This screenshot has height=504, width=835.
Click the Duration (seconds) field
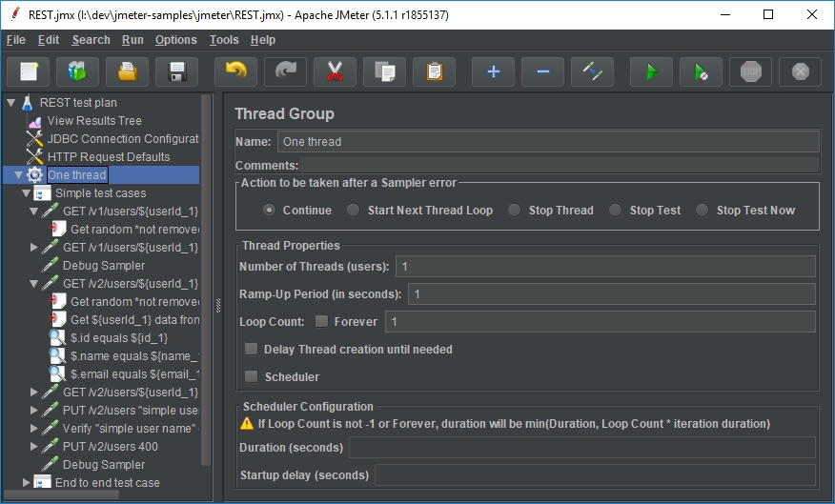[582, 447]
